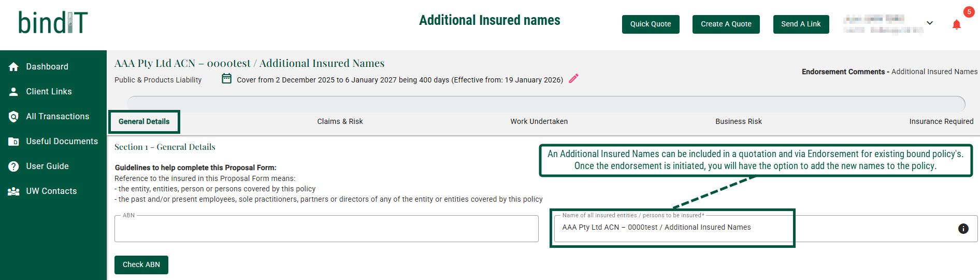
Task: Open the Work Undertaken tab
Action: coord(539,121)
